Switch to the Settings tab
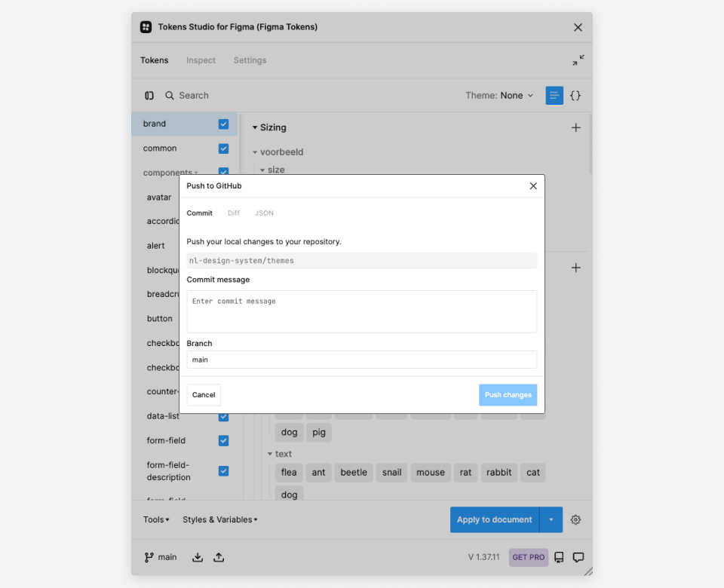This screenshot has height=588, width=724. click(250, 60)
